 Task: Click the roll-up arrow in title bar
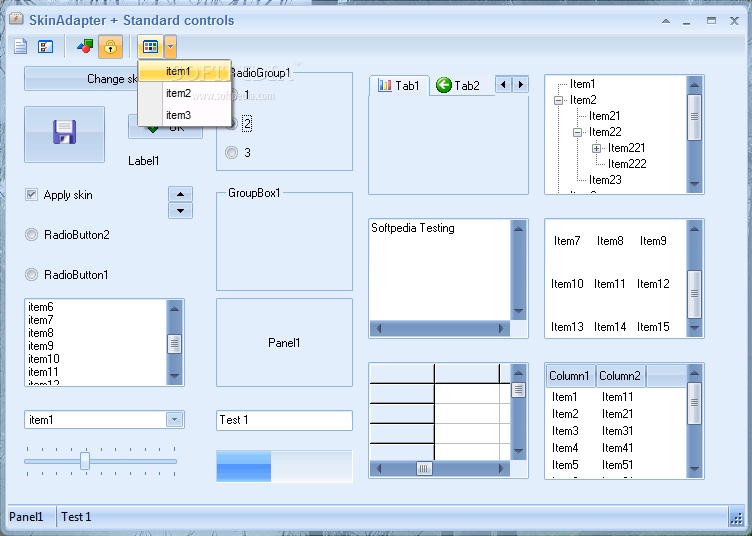click(x=666, y=21)
